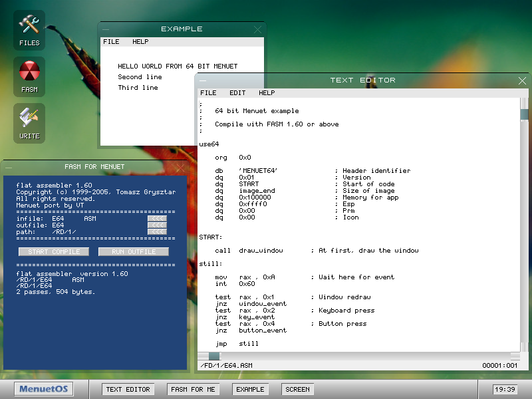Click the 'MENUET64' string in editor
The image size is (532, 399).
258,171
